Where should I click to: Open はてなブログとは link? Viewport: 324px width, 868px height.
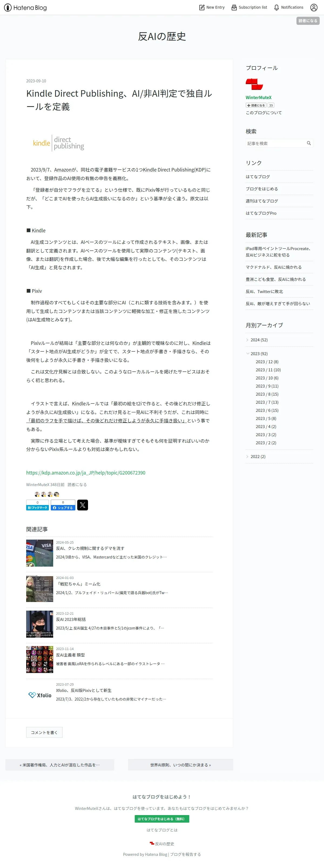(162, 830)
